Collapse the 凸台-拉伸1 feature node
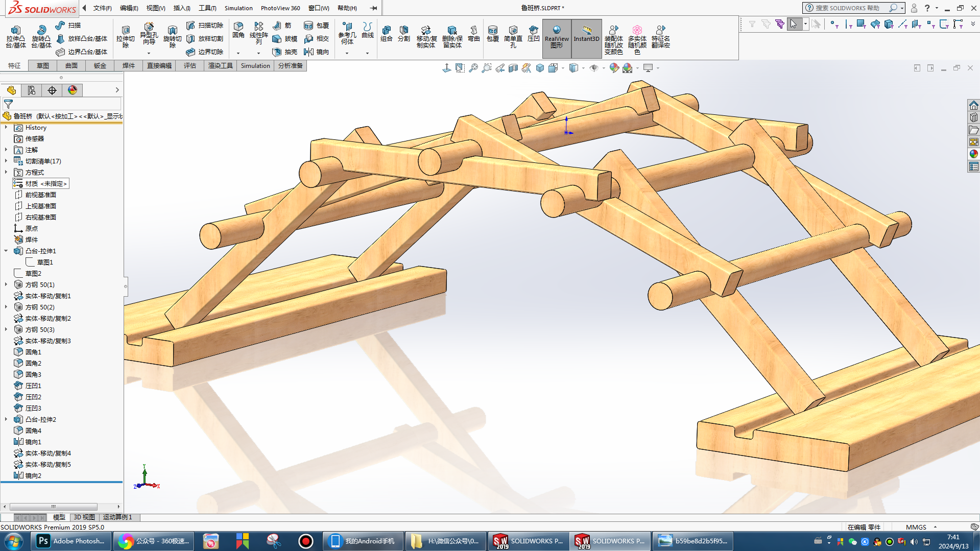 (x=6, y=251)
